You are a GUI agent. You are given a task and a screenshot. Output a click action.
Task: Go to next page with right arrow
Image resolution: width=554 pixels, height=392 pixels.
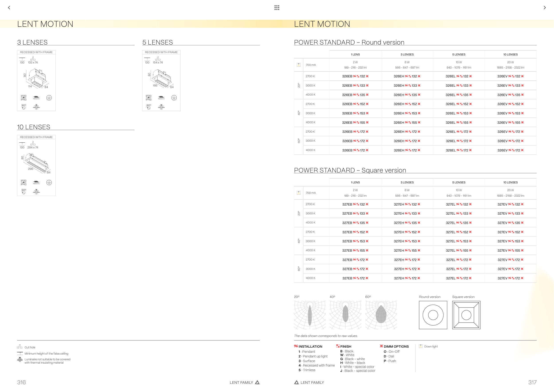[545, 8]
